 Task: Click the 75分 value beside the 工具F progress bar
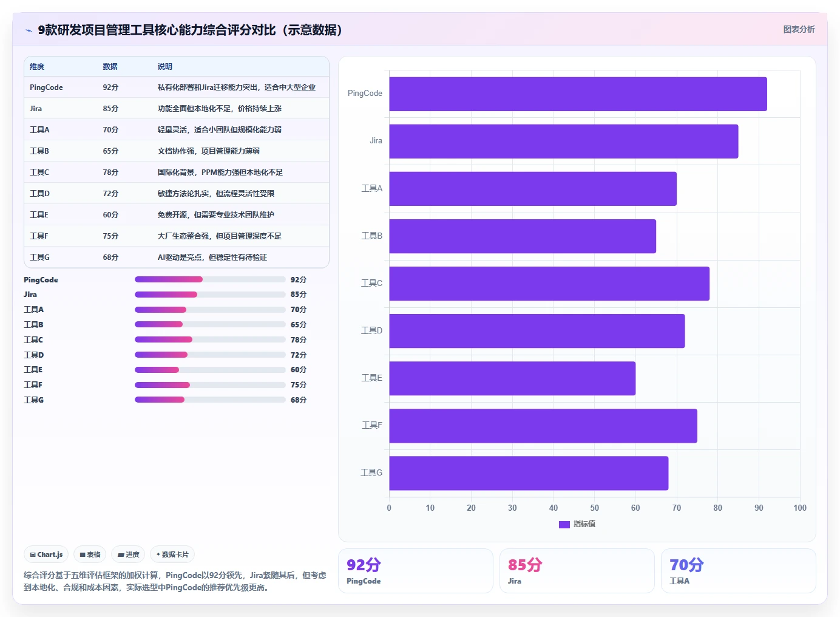[299, 385]
